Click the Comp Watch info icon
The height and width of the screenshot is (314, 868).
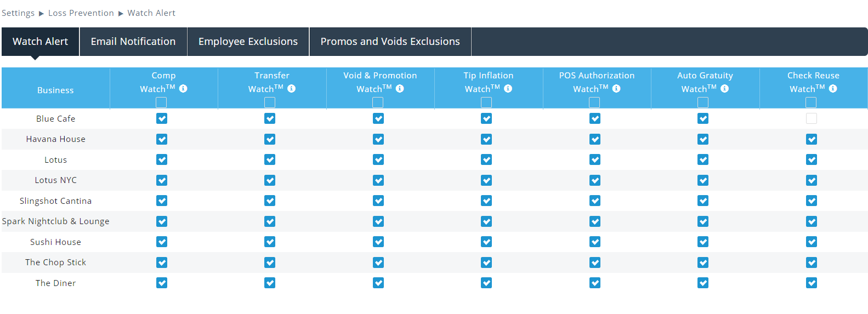coord(183,88)
